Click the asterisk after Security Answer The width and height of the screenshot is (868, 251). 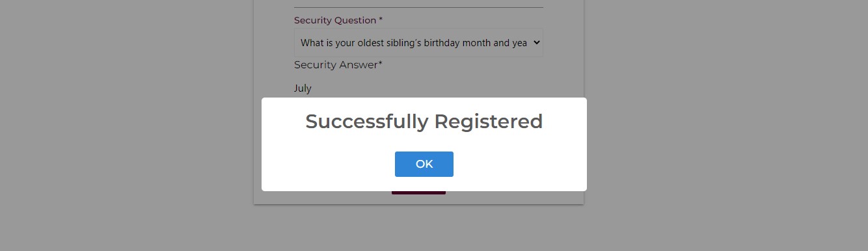[381, 64]
